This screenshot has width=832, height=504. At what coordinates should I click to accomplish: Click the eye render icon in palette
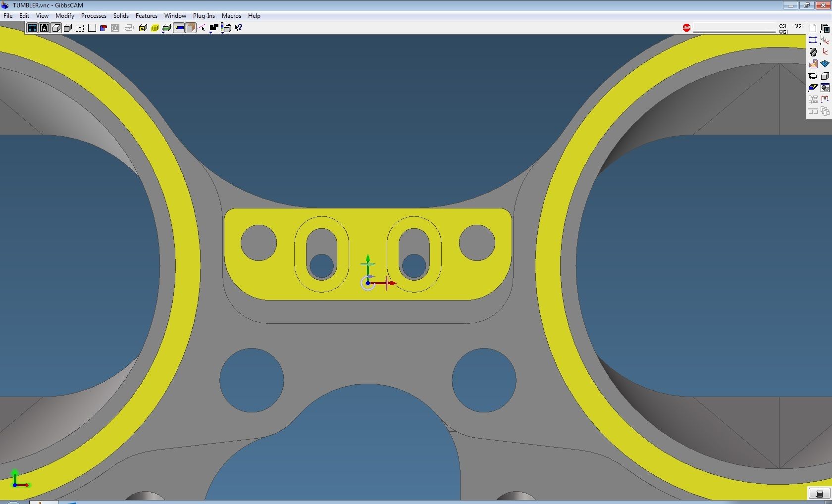click(813, 76)
